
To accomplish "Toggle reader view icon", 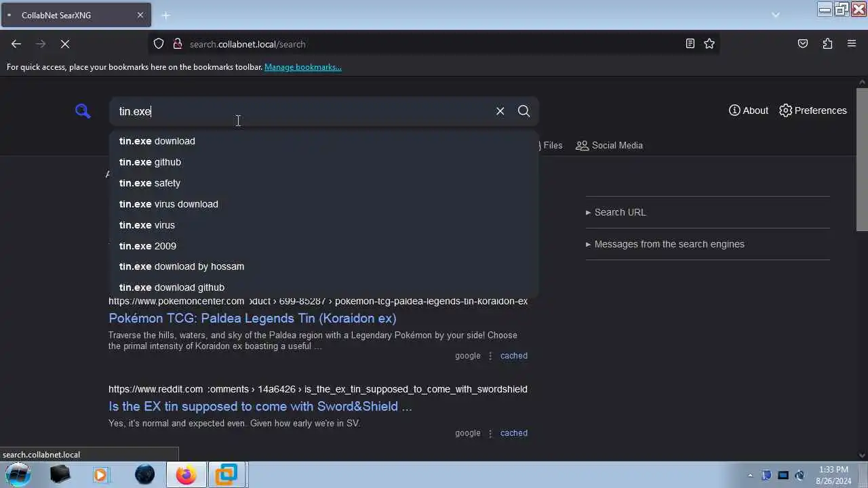I will [690, 44].
